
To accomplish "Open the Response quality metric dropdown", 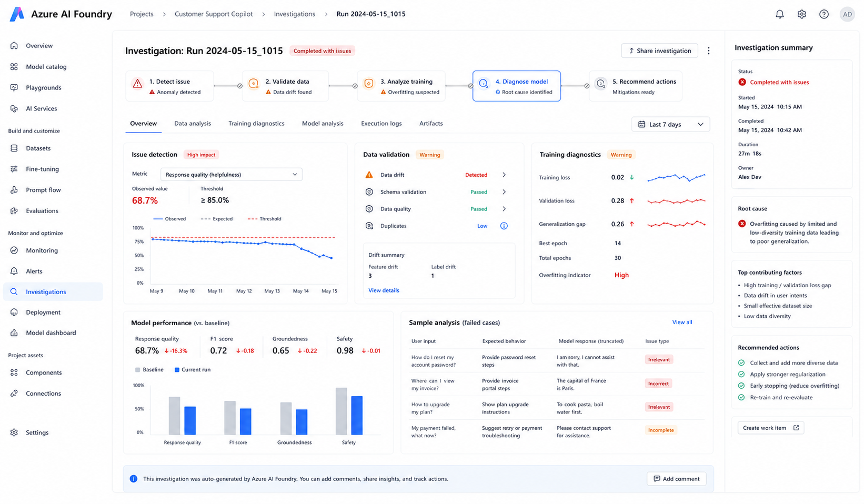I will pyautogui.click(x=232, y=175).
